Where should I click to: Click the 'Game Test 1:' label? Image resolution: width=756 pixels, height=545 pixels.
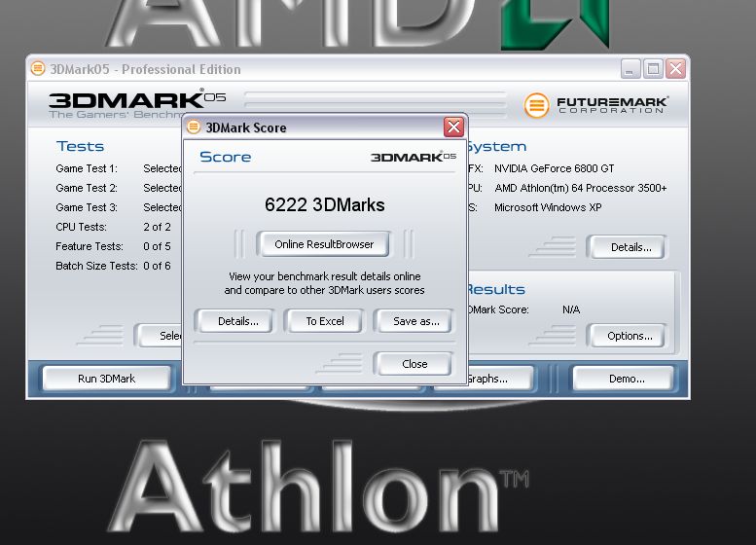(x=87, y=168)
